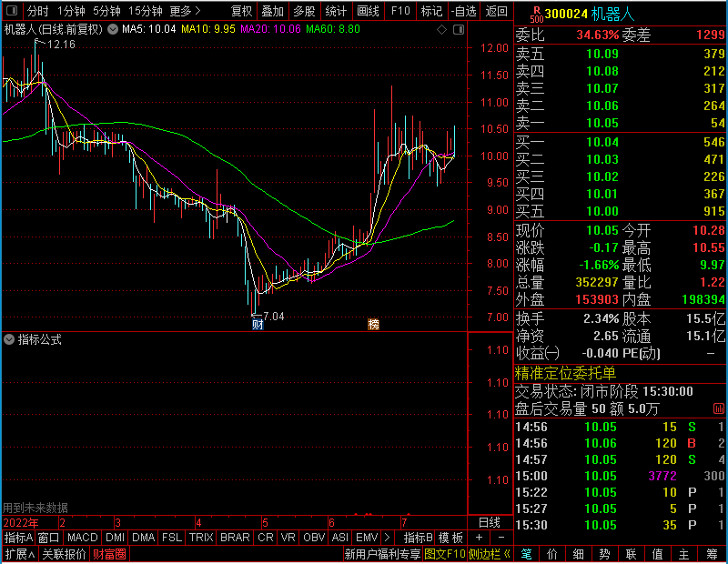This screenshot has height=564, width=728.
Task: Select the 窗口 tab
Action: (49, 538)
